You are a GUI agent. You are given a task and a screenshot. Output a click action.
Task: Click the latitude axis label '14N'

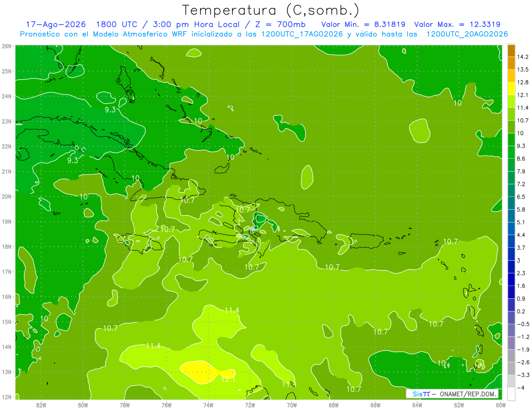point(7,347)
